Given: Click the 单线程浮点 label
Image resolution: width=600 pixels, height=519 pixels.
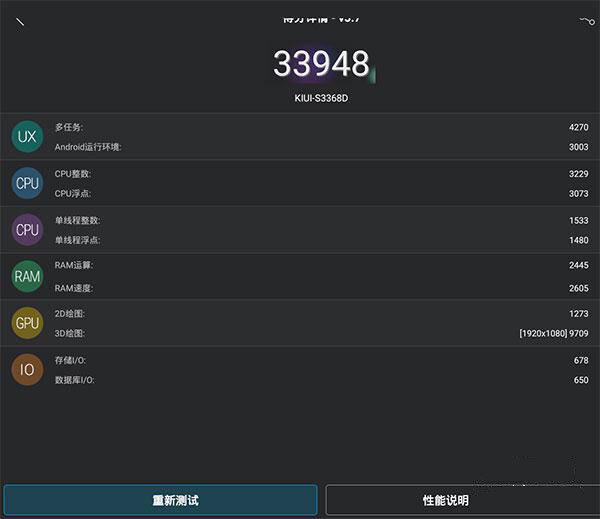Looking at the screenshot, I should [x=77, y=240].
